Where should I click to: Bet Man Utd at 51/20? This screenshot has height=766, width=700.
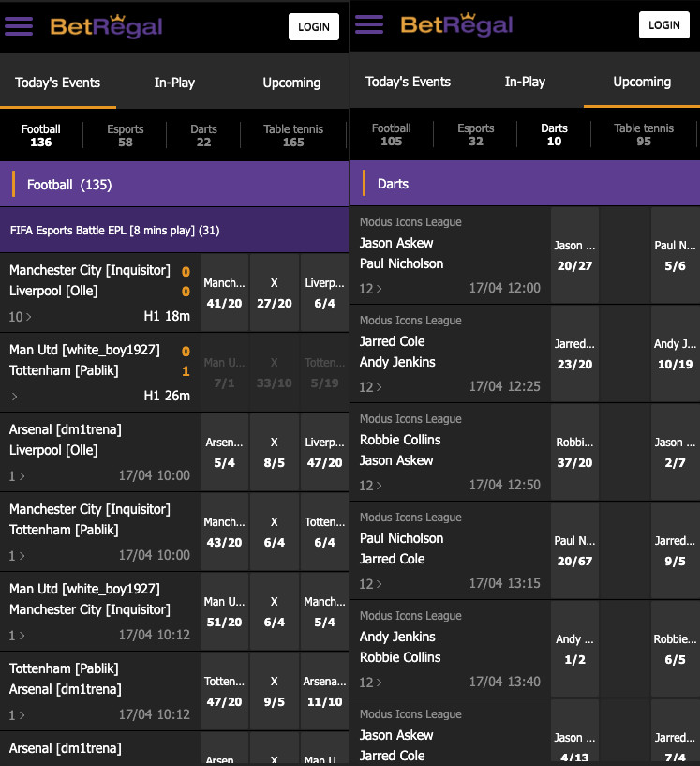[225, 611]
